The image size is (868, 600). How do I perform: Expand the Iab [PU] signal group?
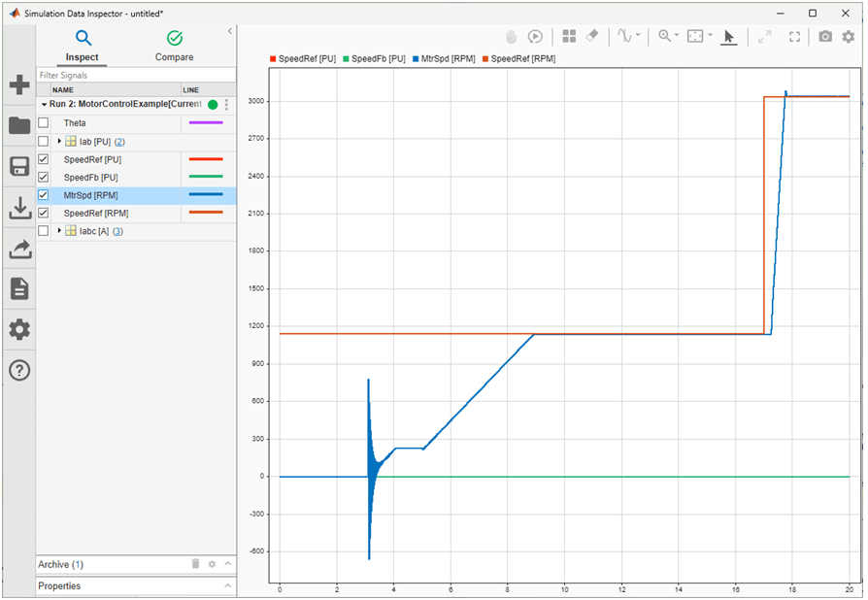[60, 142]
